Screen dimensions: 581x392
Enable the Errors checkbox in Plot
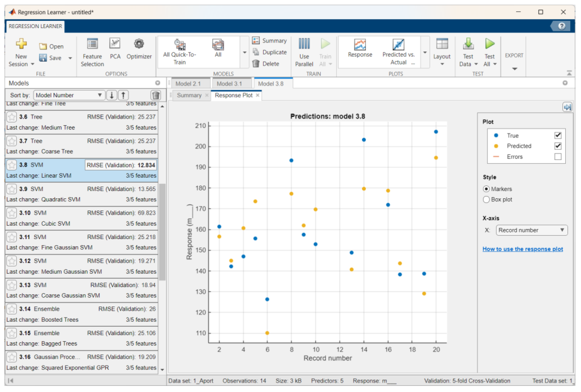(x=558, y=157)
